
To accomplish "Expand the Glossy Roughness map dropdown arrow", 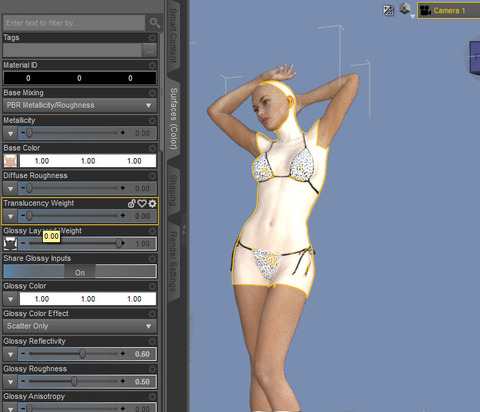I will point(11,382).
